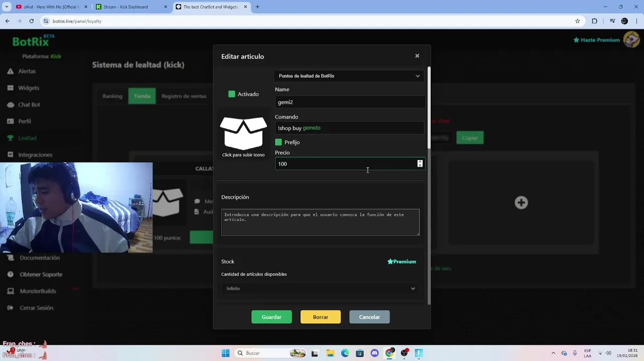Close the Editar articulo dialog with X
644x361 pixels.
(417, 56)
